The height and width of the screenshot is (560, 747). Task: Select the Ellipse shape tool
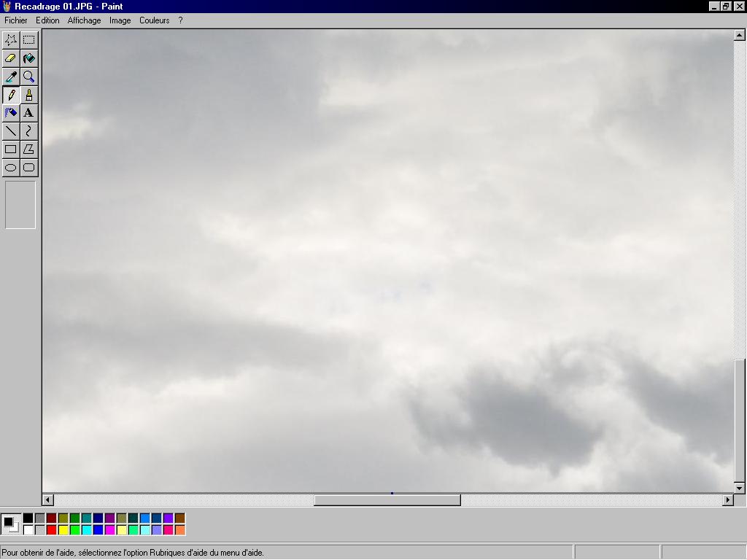[11, 168]
